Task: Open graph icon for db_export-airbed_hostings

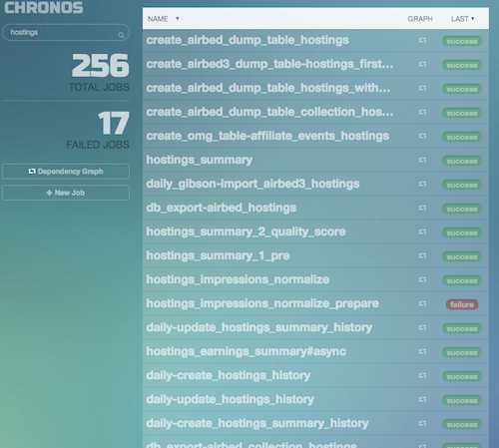Action: [x=422, y=208]
